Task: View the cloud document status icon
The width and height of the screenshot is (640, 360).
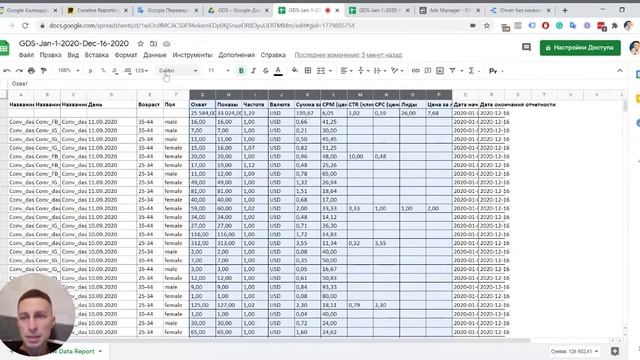Action: [167, 44]
